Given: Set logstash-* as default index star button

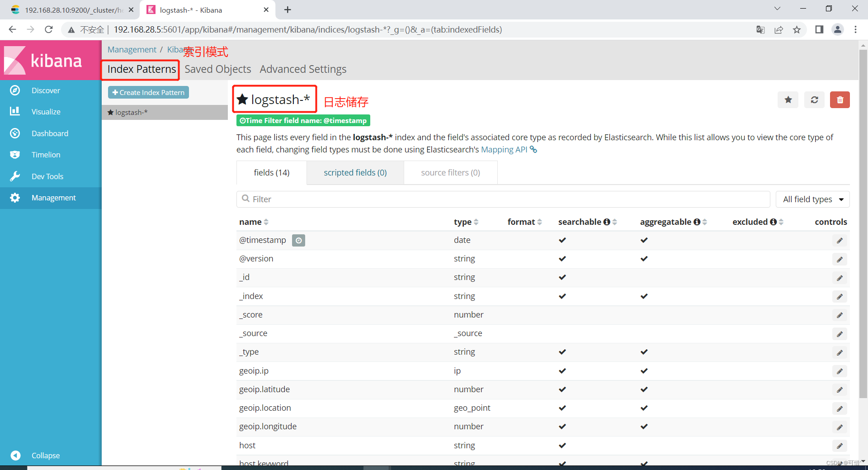Looking at the screenshot, I should [788, 100].
